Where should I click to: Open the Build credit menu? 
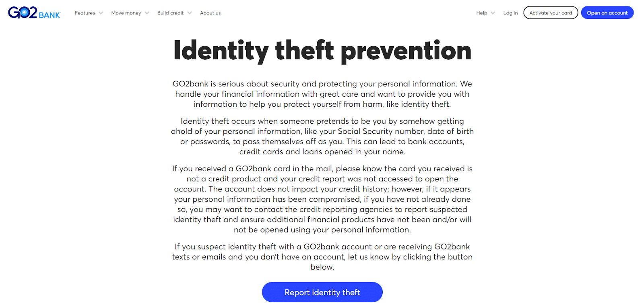pos(170,13)
